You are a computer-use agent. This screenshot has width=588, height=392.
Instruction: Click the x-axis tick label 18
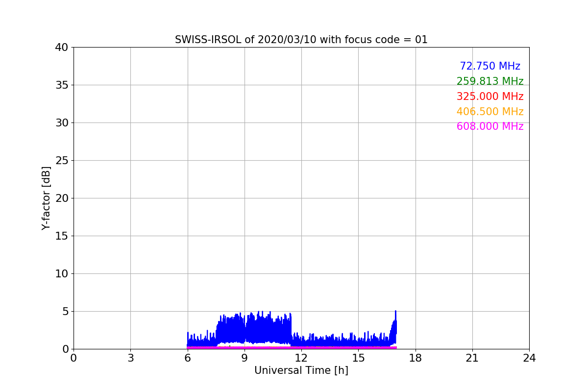click(415, 358)
